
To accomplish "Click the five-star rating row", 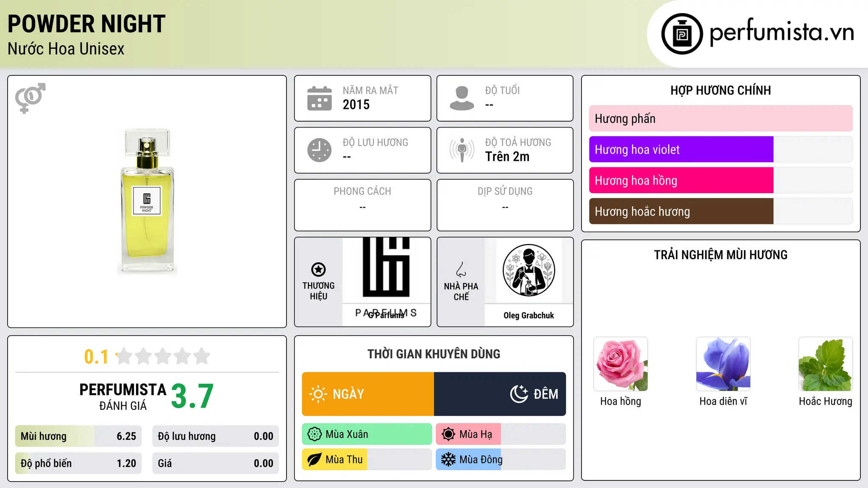I will (x=163, y=356).
